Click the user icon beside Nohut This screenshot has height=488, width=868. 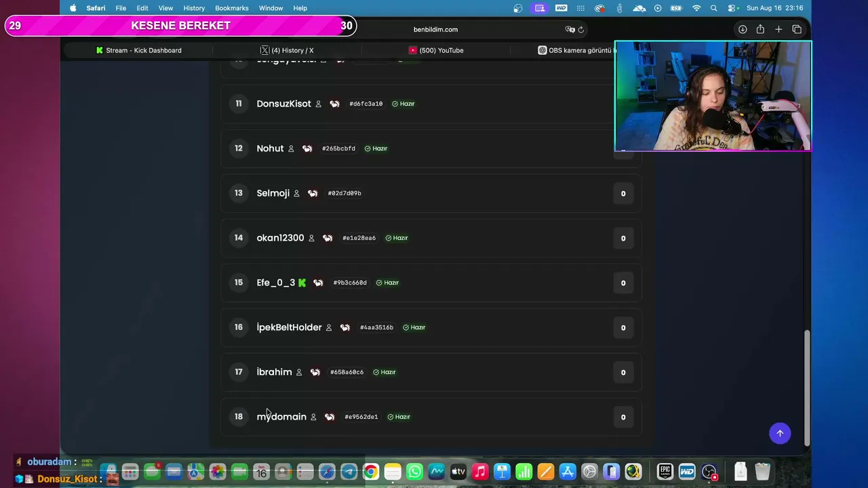coord(291,148)
